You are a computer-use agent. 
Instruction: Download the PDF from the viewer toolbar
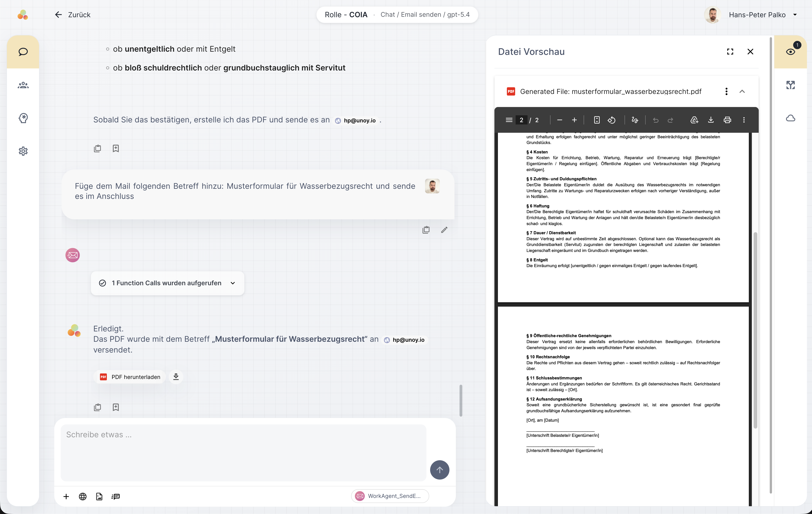coord(710,120)
